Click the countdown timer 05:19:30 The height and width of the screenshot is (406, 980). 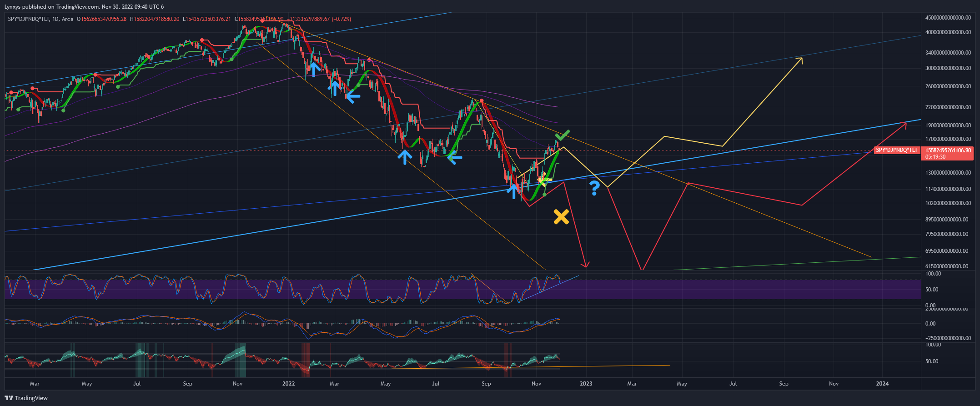pyautogui.click(x=935, y=157)
